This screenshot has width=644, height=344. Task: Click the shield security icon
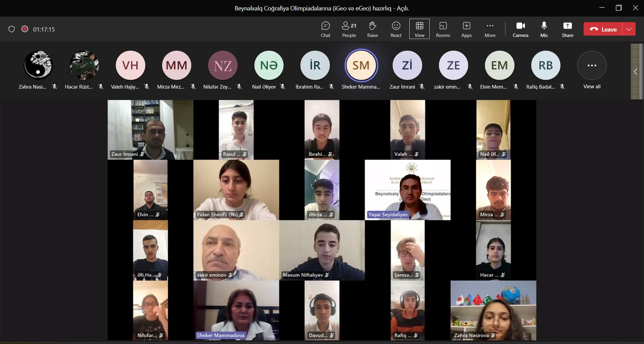[11, 29]
